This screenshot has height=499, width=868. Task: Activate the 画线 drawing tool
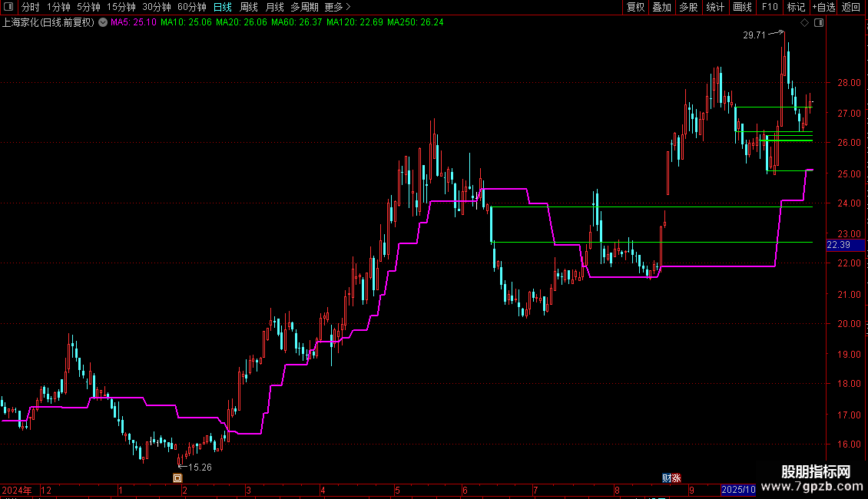(x=742, y=7)
